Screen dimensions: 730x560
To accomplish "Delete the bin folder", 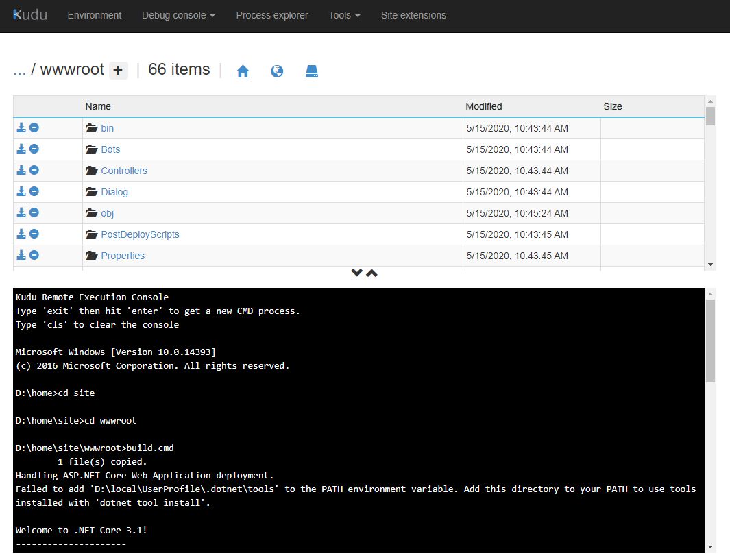I will pyautogui.click(x=34, y=127).
